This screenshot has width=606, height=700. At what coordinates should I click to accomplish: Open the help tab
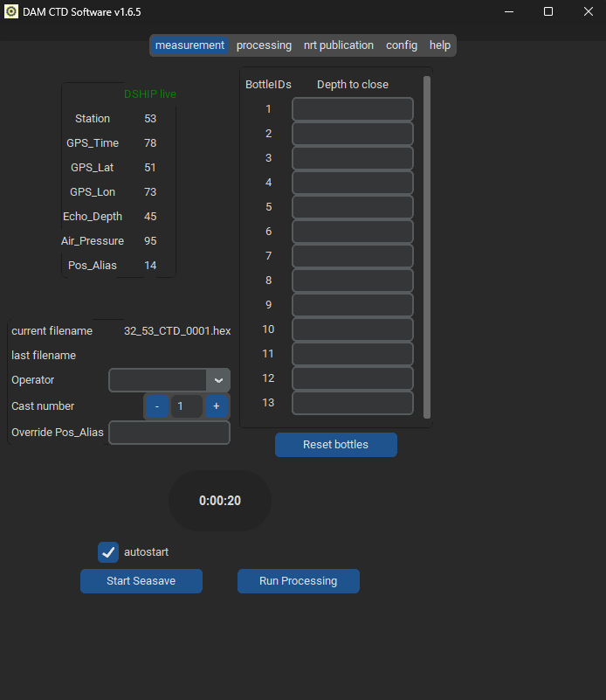pos(440,45)
